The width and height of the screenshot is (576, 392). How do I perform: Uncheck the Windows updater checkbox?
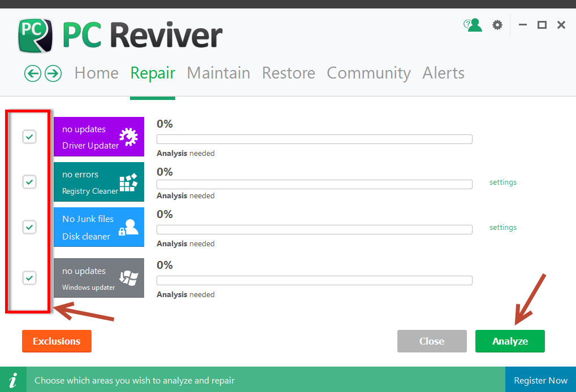29,278
